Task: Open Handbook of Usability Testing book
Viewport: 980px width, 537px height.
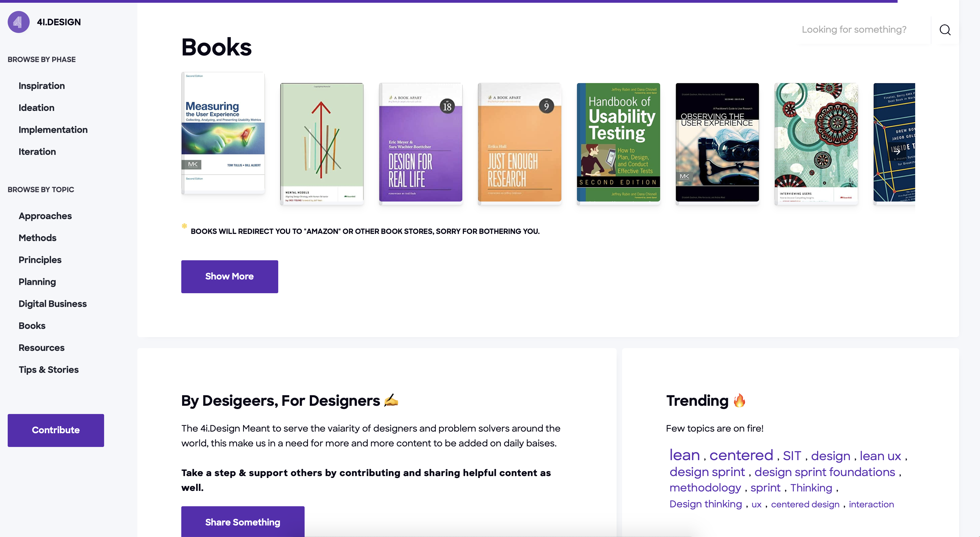Action: coord(618,142)
